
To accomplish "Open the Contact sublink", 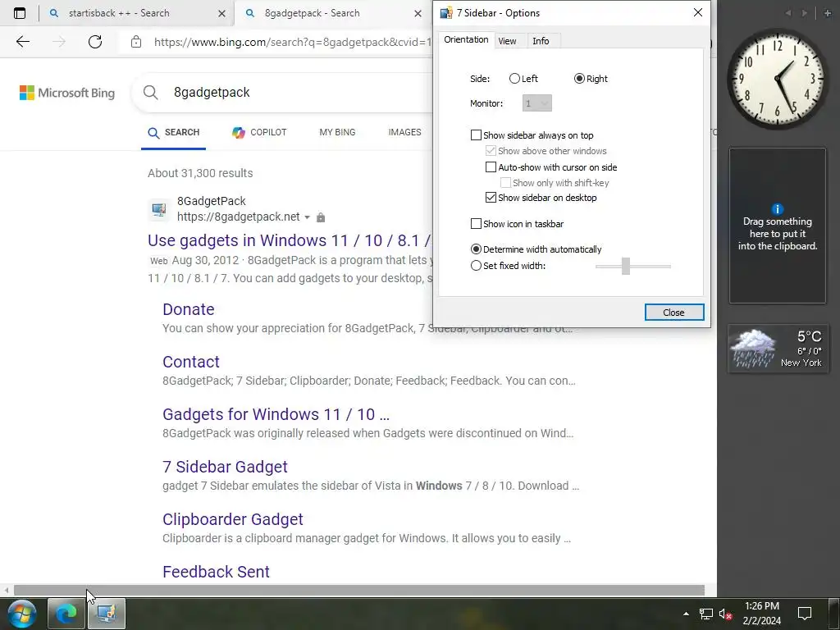I will [x=191, y=362].
